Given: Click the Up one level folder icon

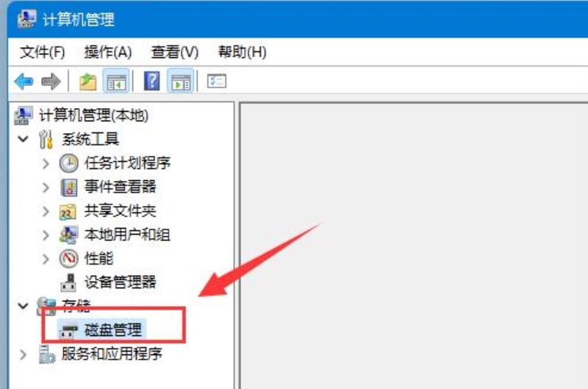Looking at the screenshot, I should point(87,82).
